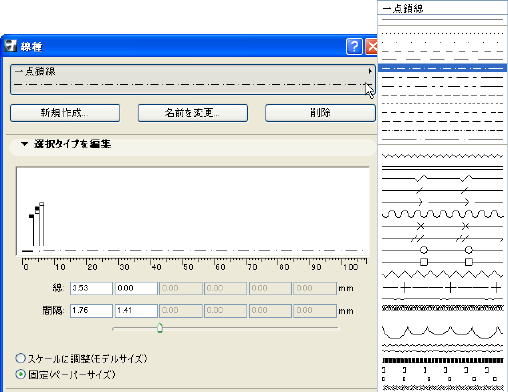Click the 線 field showing 3.53
The height and width of the screenshot is (392, 508).
click(x=91, y=288)
